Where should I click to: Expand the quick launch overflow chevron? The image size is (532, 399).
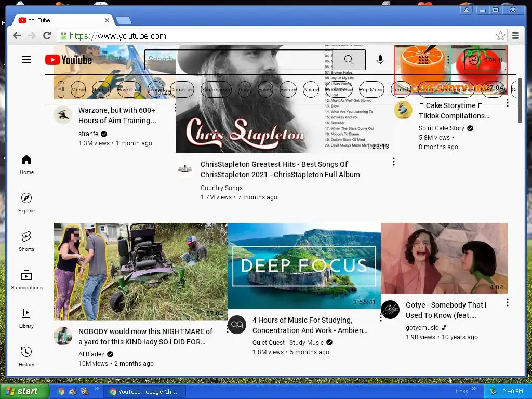[x=97, y=389]
